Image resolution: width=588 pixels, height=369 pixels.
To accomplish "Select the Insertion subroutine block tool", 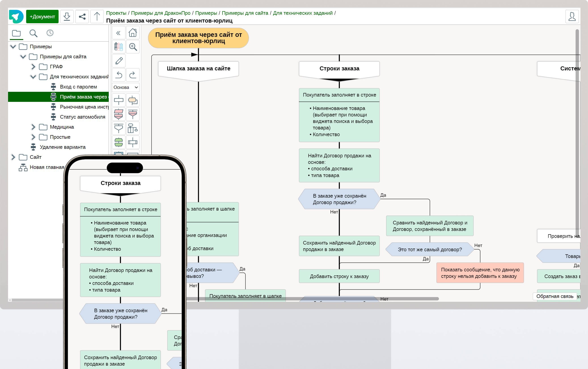I will 133,143.
